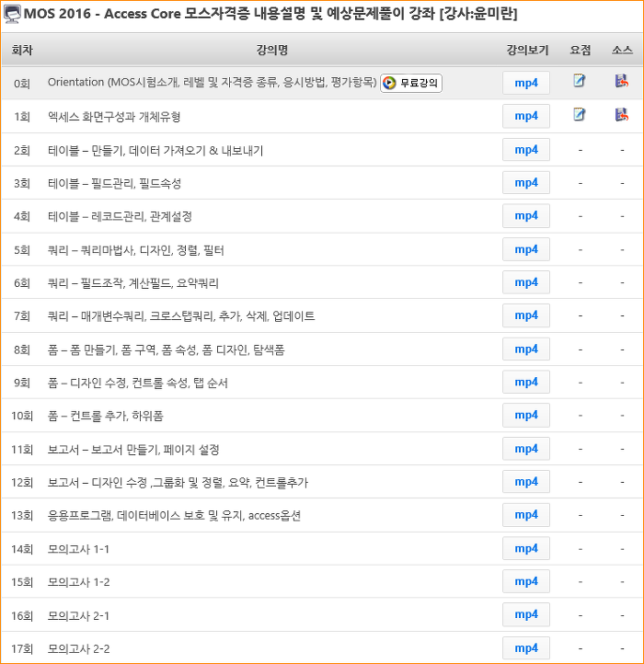The image size is (644, 664).
Task: Download the source file icon for lesson 1회
Action: [622, 114]
